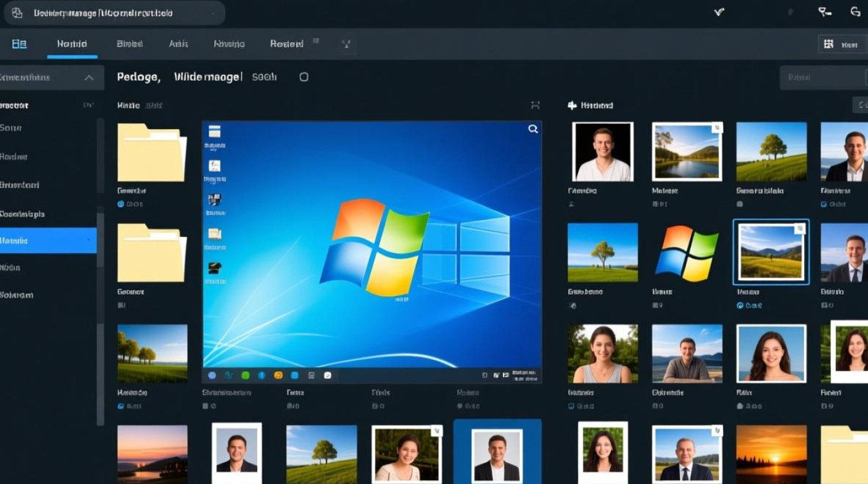Click the cloud sync icon under the first folder
868x484 pixels.
tap(121, 204)
